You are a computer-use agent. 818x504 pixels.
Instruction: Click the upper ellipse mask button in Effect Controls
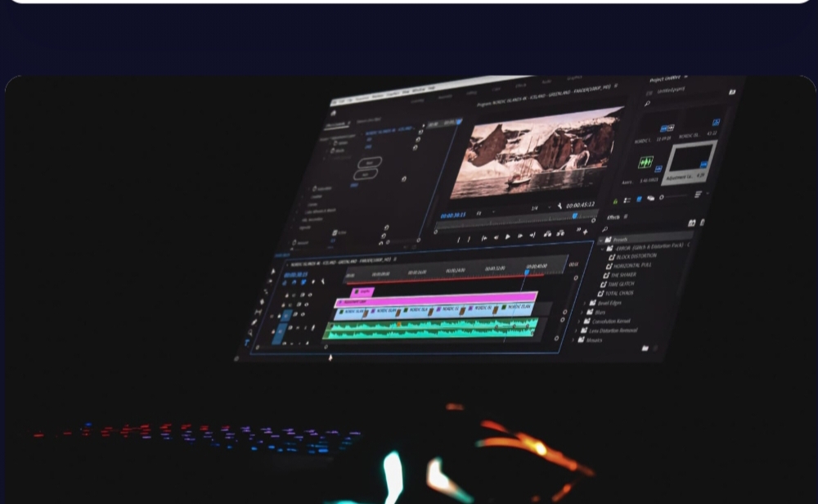coord(370,162)
